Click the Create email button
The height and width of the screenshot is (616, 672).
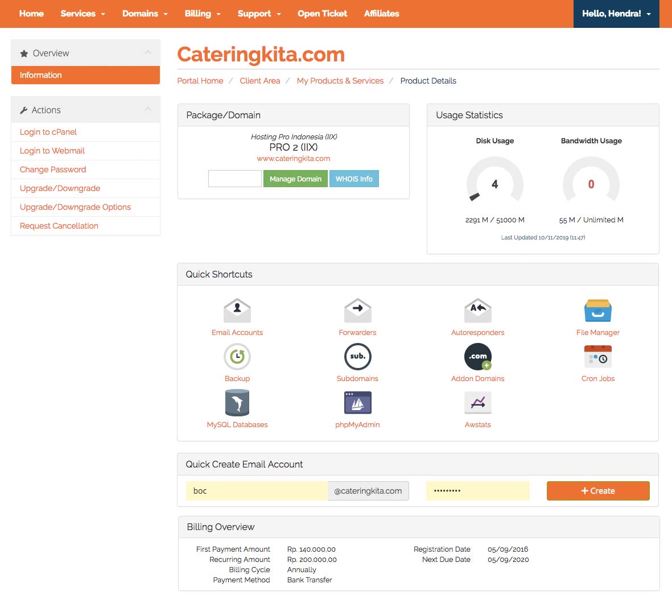598,491
